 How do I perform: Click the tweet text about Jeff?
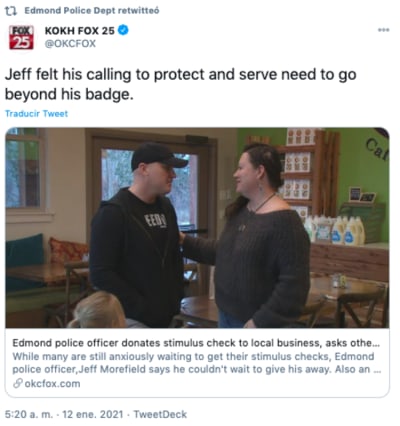point(181,84)
